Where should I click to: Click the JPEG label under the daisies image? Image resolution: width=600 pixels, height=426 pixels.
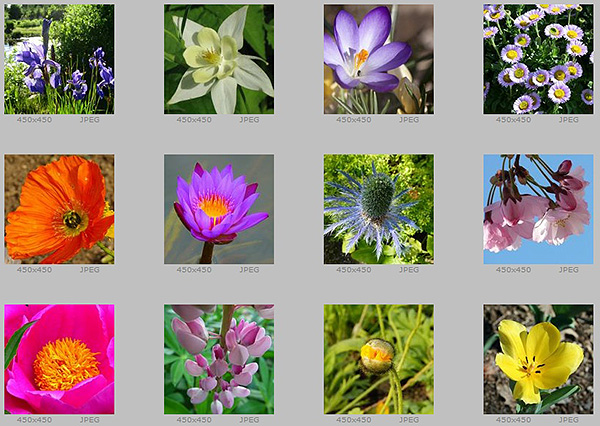(x=568, y=120)
